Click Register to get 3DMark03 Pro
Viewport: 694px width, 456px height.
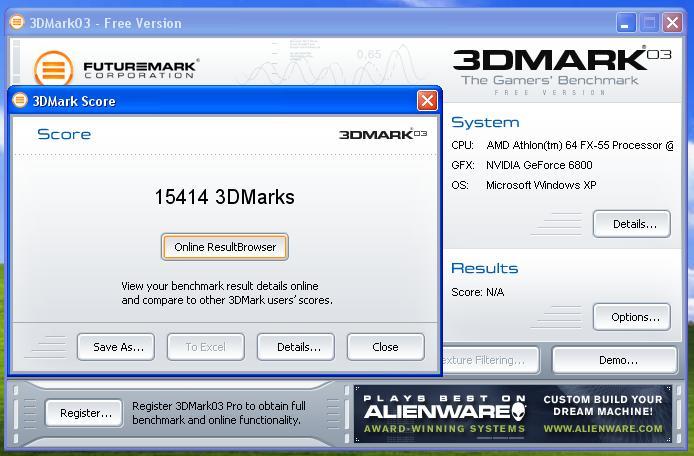(84, 413)
